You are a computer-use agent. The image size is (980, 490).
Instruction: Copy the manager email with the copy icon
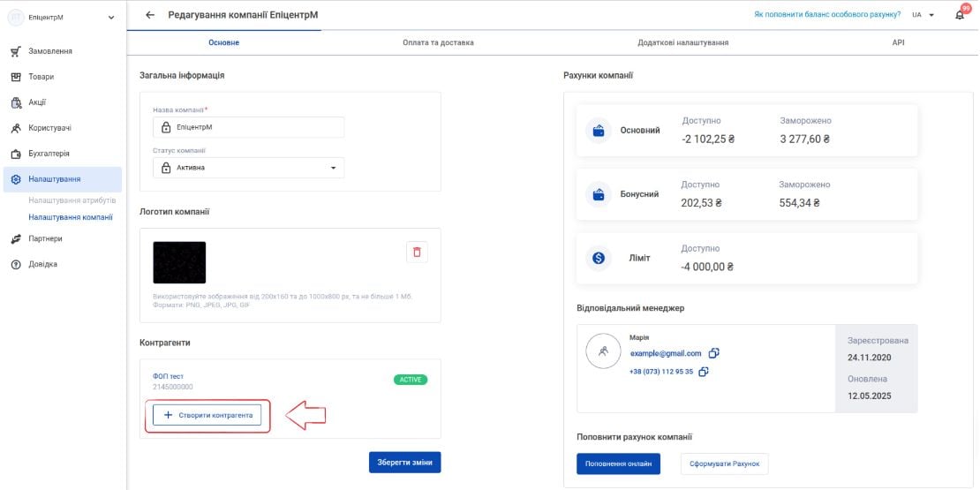[713, 353]
